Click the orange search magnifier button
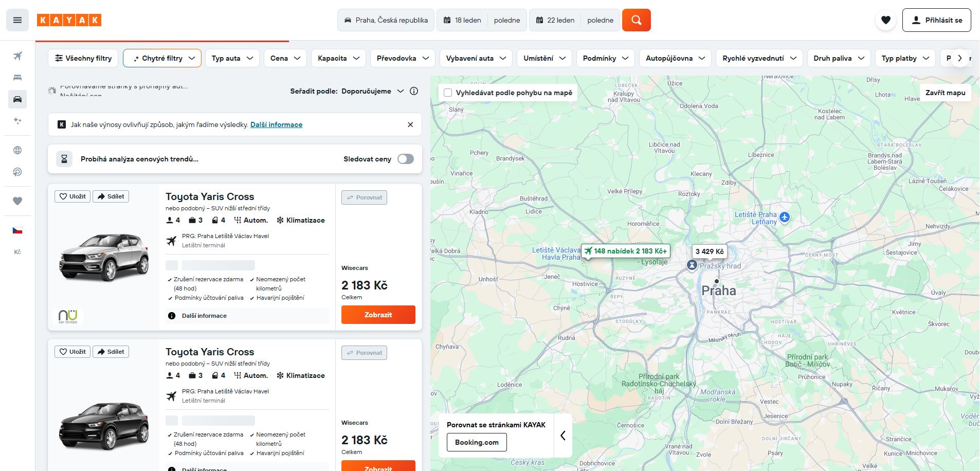 (636, 20)
